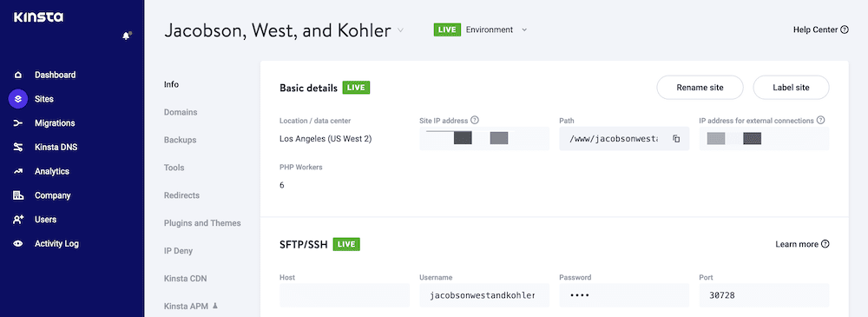Switch to the Tools tab
Screen dimensions: 868x317
coord(174,168)
